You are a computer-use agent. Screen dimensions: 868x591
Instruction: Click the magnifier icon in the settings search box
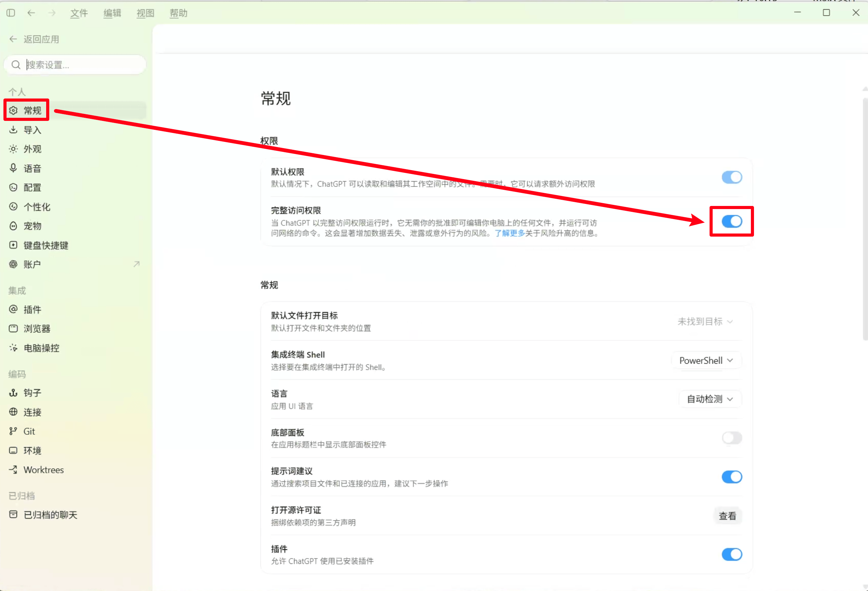[16, 65]
